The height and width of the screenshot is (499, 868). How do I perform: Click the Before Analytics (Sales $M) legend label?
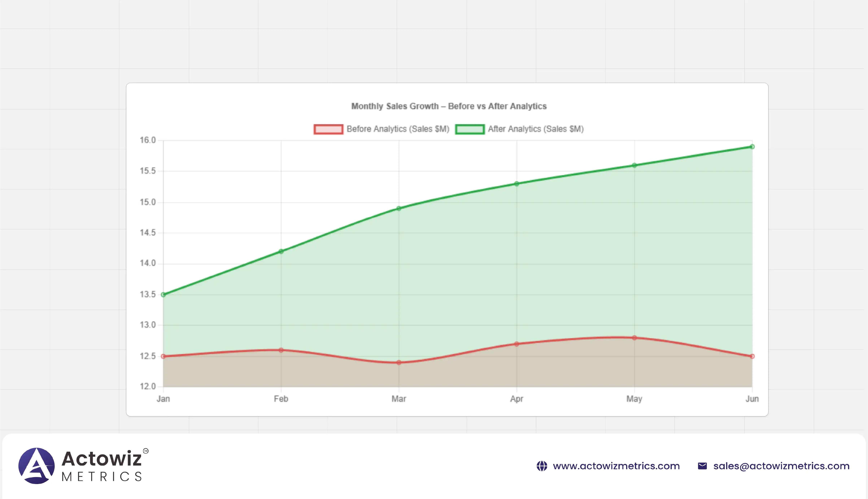[398, 129]
